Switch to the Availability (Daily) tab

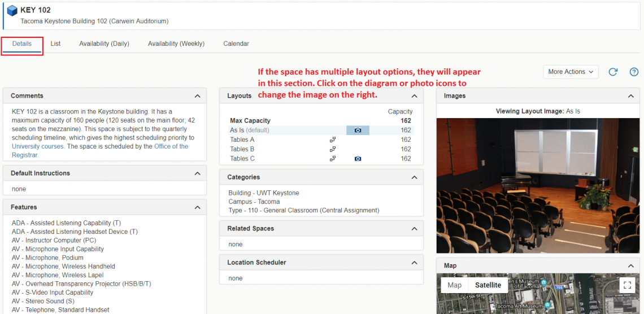point(104,43)
